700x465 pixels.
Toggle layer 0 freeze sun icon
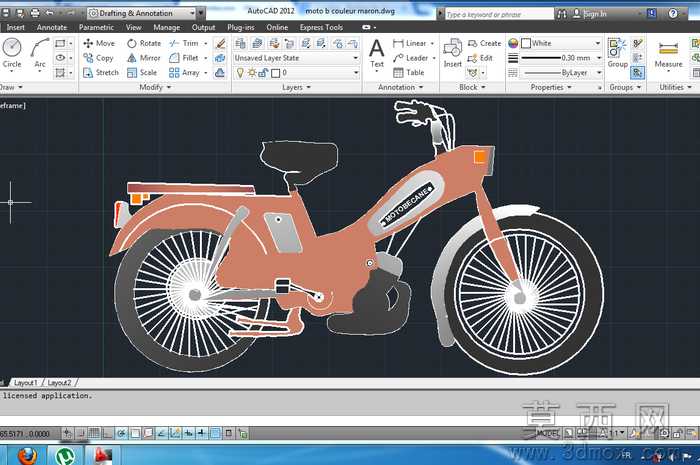(252, 73)
